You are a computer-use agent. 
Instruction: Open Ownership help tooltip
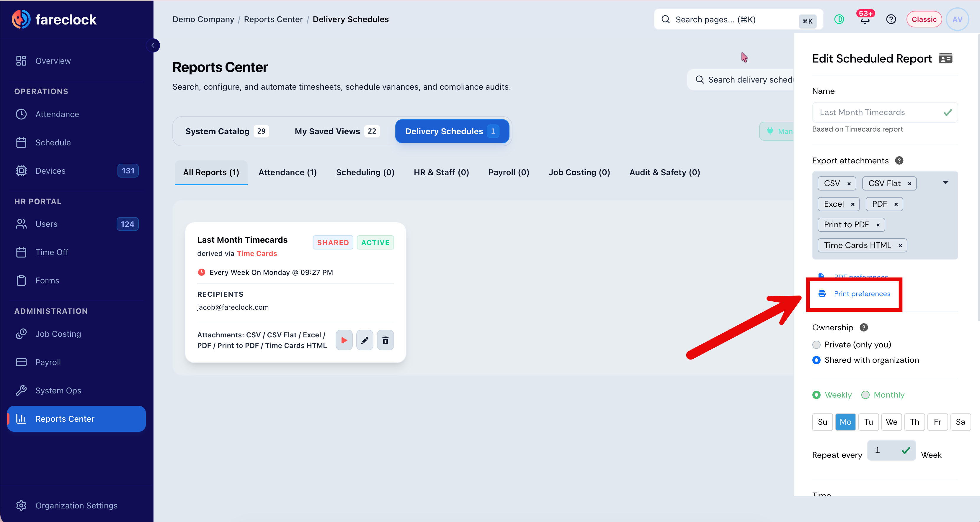pyautogui.click(x=864, y=327)
